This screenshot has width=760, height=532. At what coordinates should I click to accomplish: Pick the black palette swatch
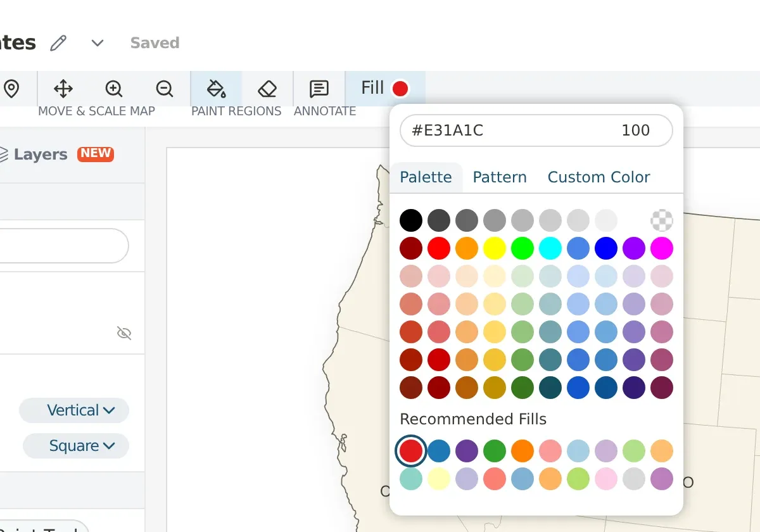pyautogui.click(x=411, y=220)
